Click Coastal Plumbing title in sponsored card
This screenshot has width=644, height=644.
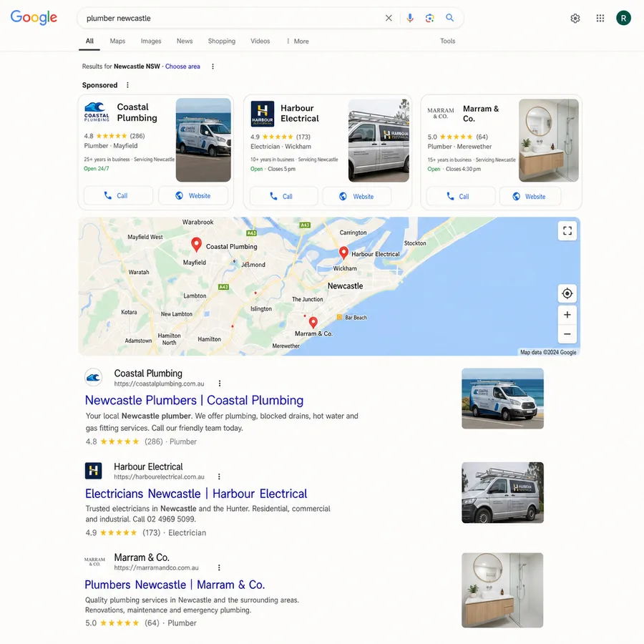[x=137, y=112]
